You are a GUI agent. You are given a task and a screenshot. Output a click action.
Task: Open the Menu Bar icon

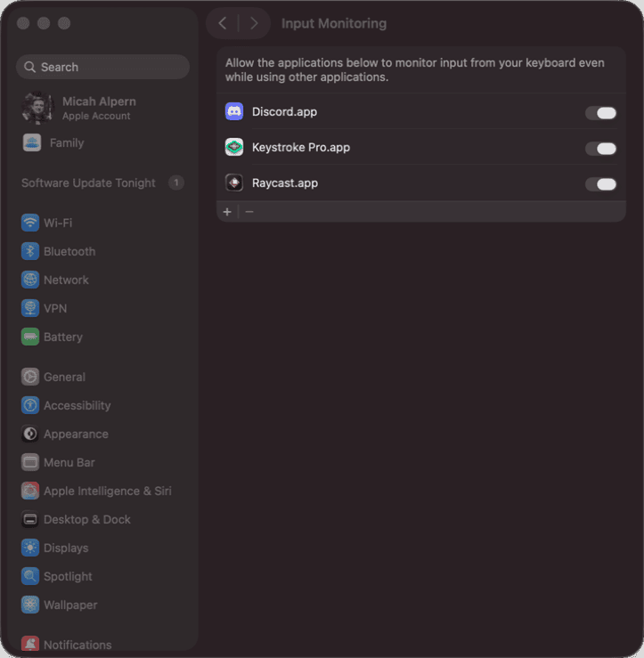tap(30, 462)
